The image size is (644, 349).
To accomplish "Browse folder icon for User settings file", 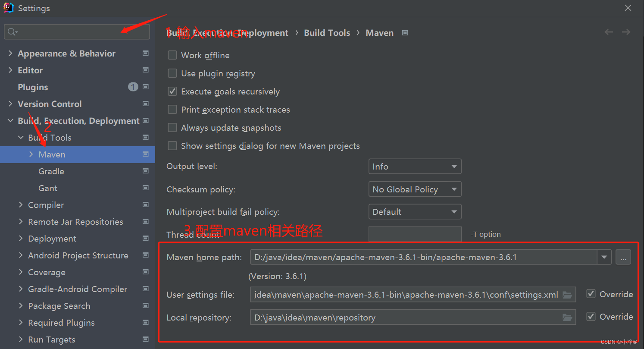I will pyautogui.click(x=567, y=295).
